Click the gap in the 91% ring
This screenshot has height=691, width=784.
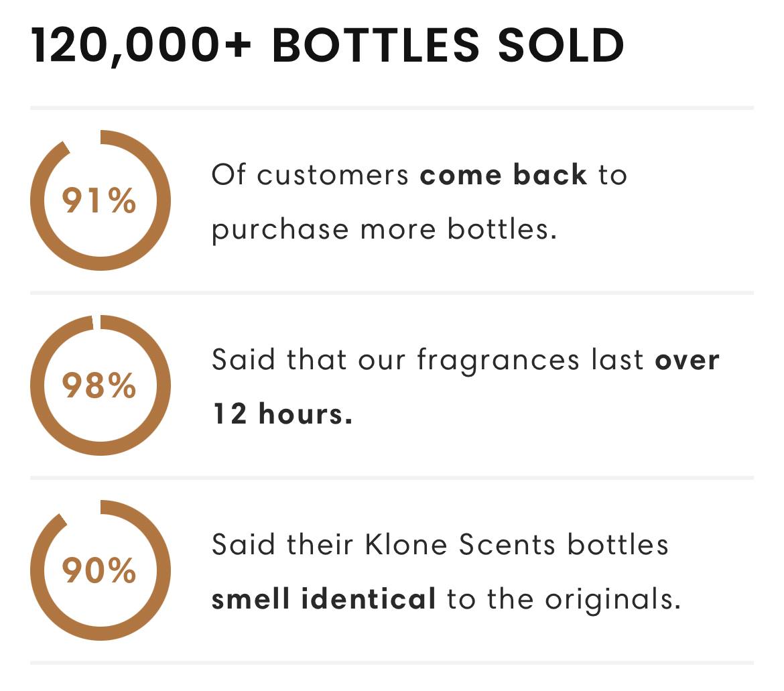tap(84, 139)
